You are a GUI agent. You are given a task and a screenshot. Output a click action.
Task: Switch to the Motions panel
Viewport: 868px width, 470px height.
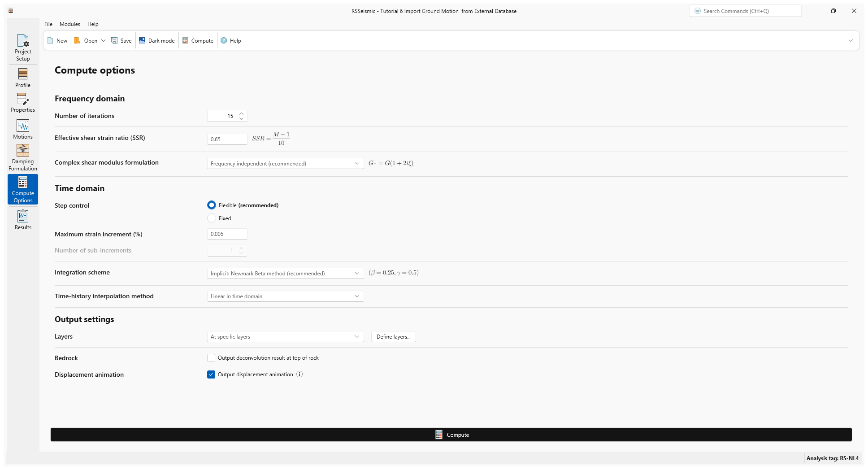click(22, 129)
